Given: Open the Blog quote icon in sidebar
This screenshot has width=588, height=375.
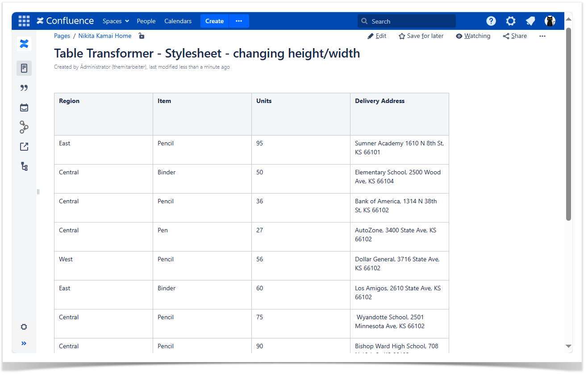Looking at the screenshot, I should (24, 88).
